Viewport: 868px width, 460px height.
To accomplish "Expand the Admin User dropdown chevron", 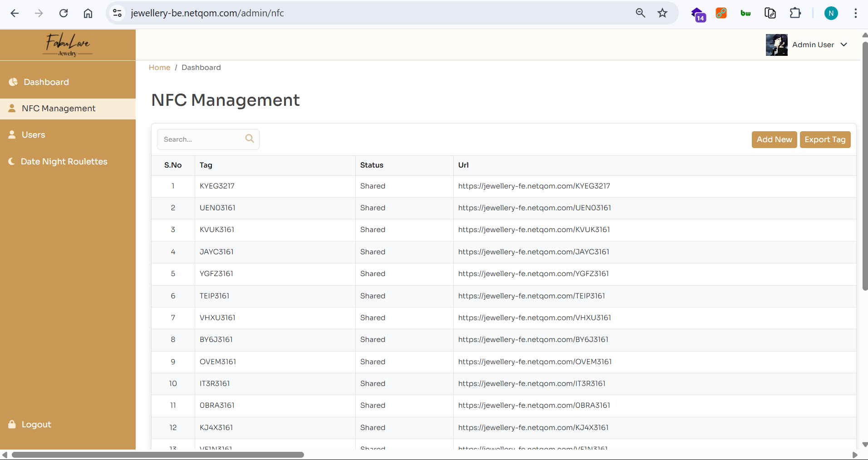I will (x=844, y=45).
